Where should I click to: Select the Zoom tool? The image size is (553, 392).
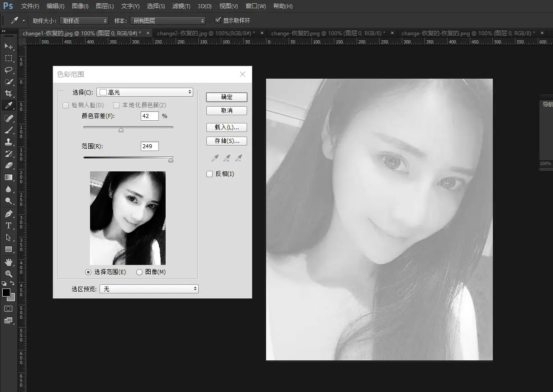(x=9, y=274)
